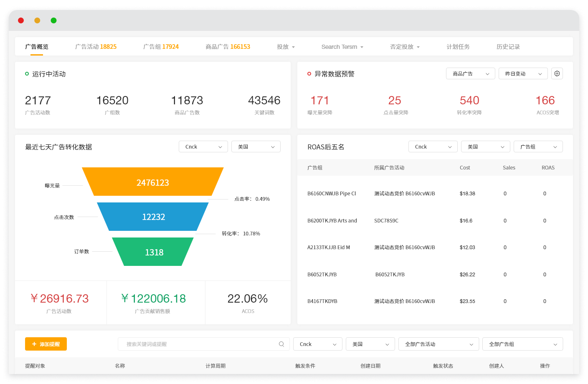The height and width of the screenshot is (384, 588).
Task: Click the Cost column header
Action: pos(465,167)
